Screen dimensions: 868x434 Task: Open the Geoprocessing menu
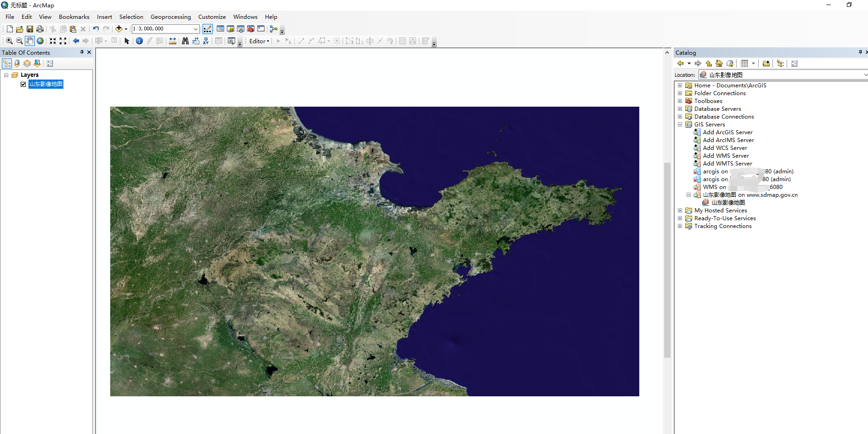coord(170,17)
